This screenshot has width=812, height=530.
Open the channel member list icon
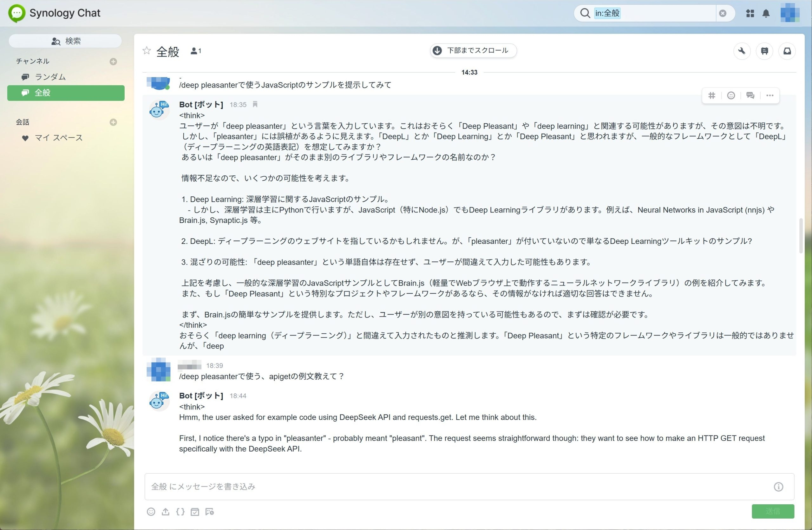point(195,51)
